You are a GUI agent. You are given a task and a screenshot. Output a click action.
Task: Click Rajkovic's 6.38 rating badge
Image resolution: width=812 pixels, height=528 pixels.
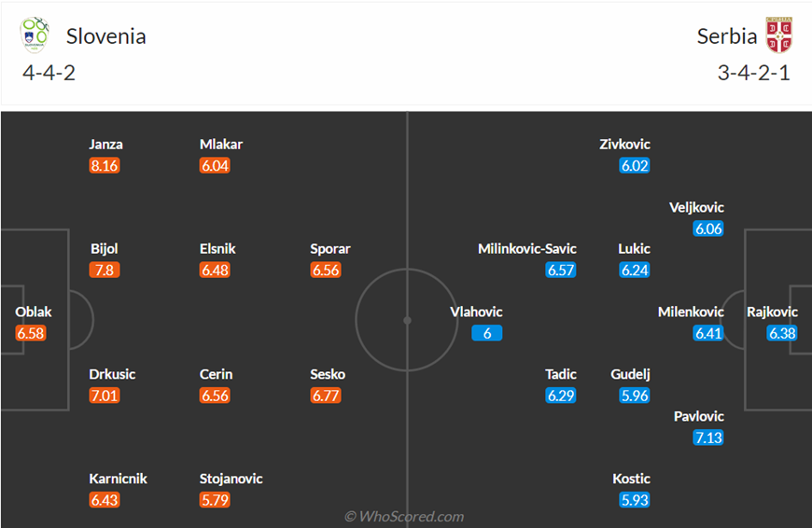coord(782,333)
